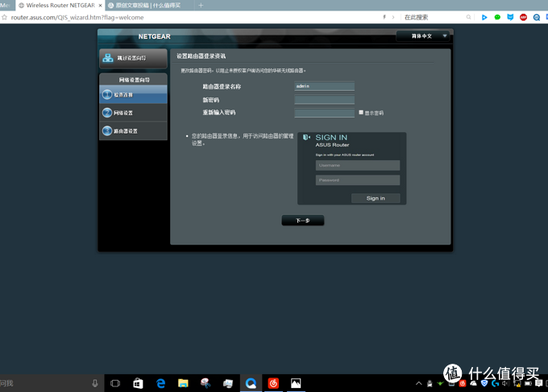Click the magnifier icon in the search box
Viewport: 548px width, 392px height.
(468, 17)
